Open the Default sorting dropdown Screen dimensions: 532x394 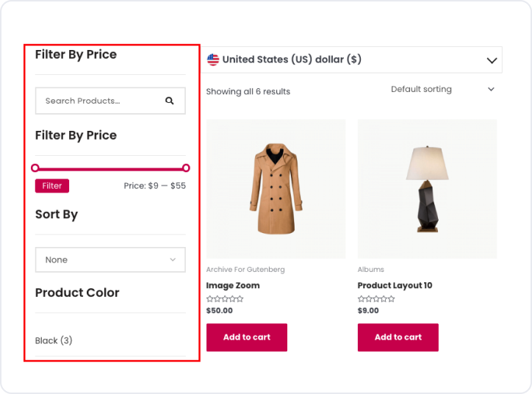point(442,89)
